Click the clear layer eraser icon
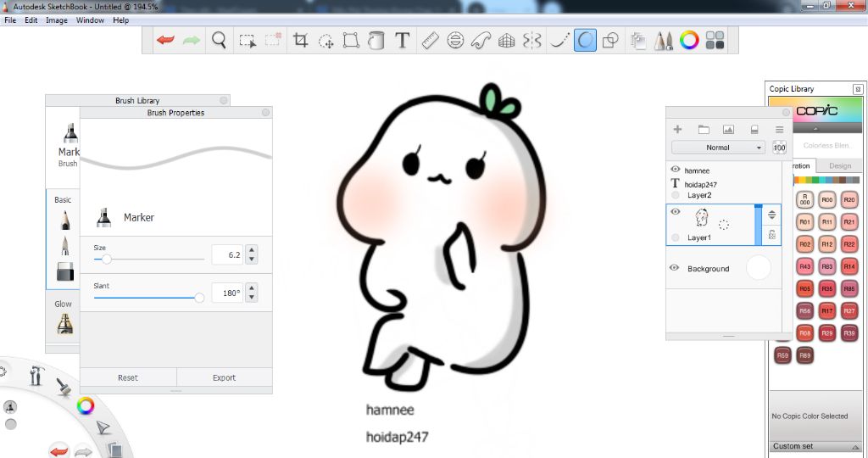 tap(754, 129)
